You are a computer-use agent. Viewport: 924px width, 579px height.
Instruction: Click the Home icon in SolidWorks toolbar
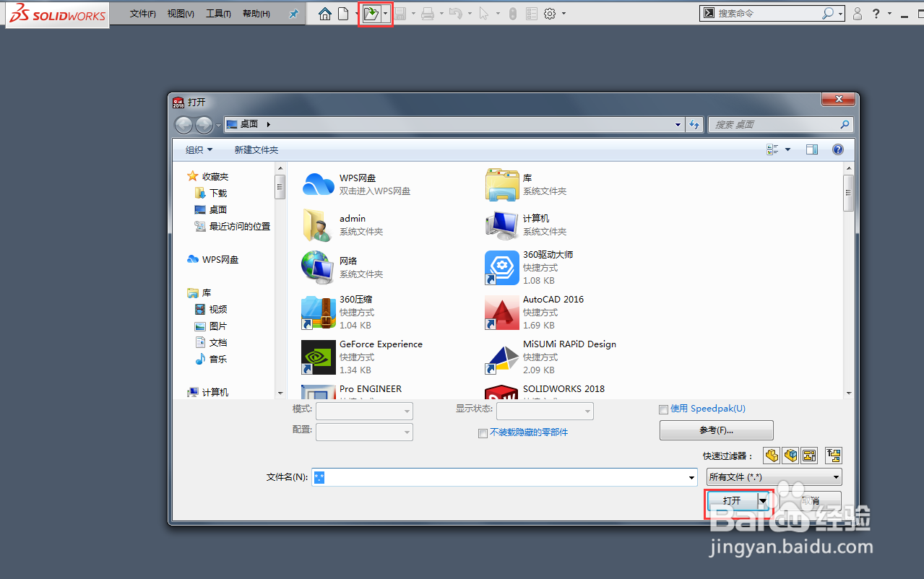pos(325,13)
